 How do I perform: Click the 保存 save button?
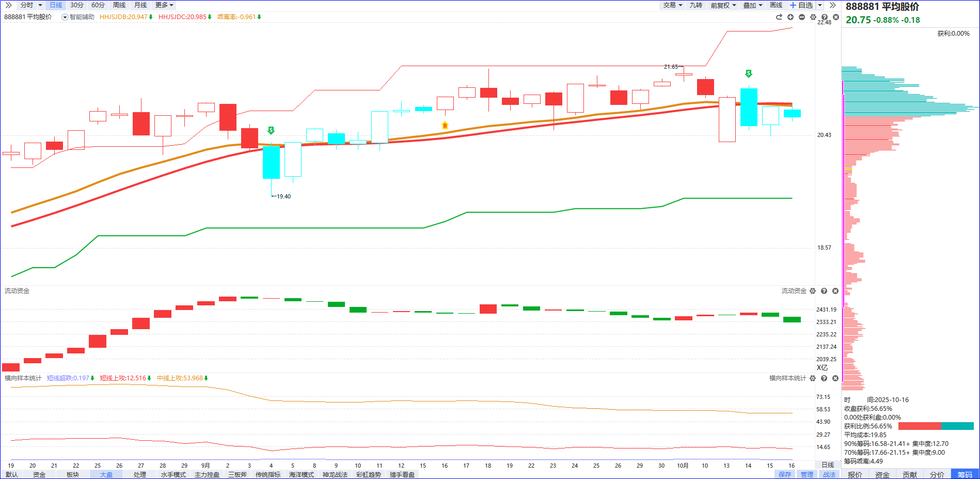(785, 474)
